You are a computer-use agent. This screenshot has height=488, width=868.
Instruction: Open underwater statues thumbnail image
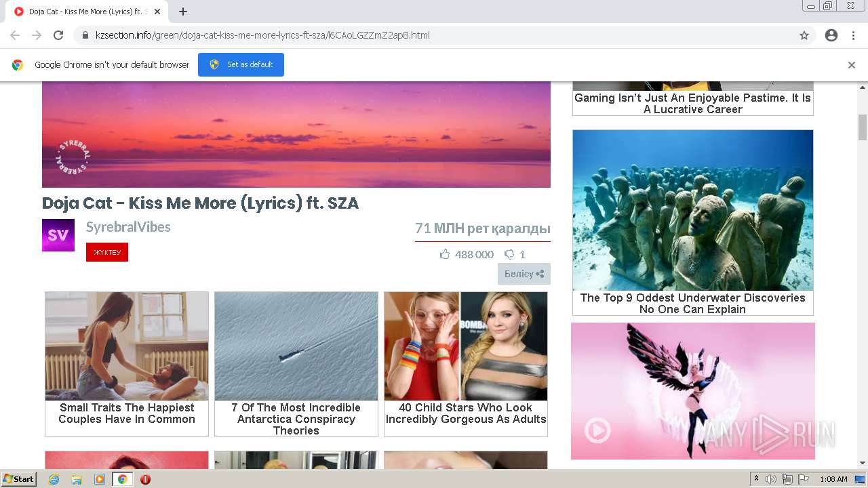(x=693, y=210)
